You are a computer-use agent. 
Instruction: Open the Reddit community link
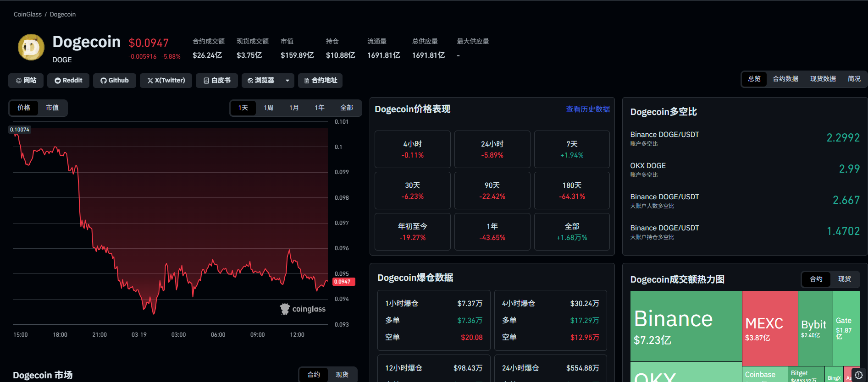68,81
